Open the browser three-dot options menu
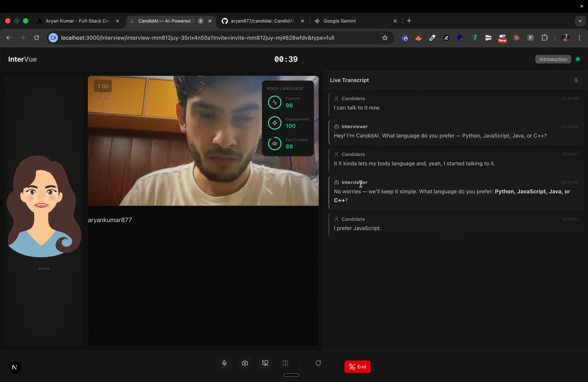588x382 pixels. click(x=579, y=38)
